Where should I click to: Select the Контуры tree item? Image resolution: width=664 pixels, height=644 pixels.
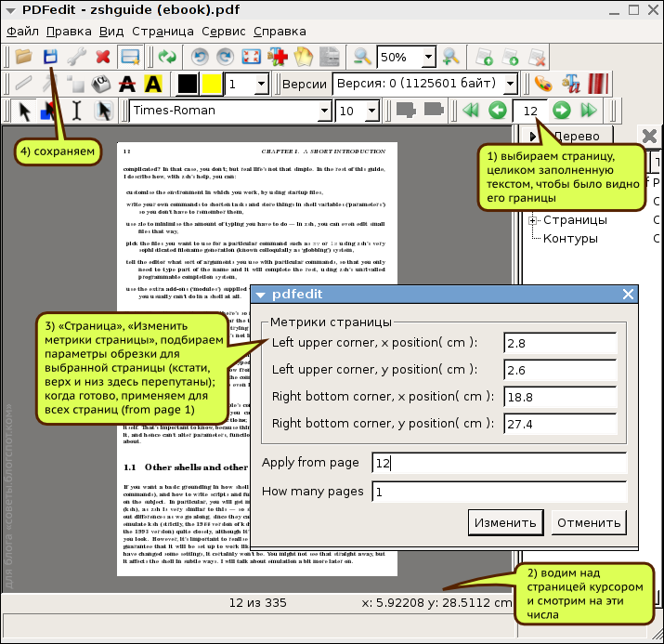click(x=570, y=239)
